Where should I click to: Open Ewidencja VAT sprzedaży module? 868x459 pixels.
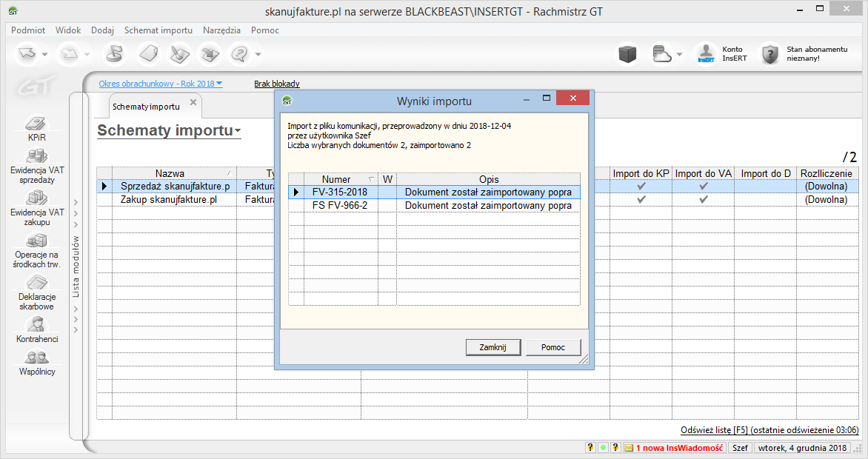pos(37,156)
